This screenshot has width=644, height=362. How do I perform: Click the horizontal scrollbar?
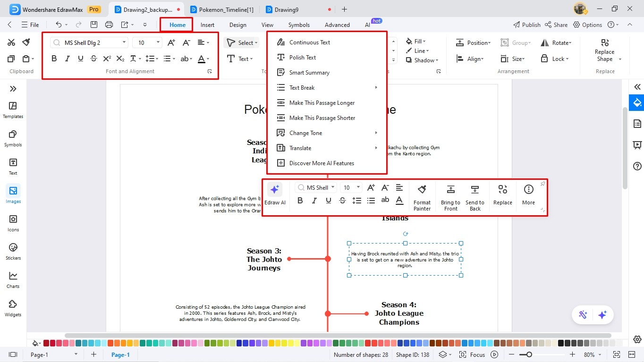pos(338,336)
